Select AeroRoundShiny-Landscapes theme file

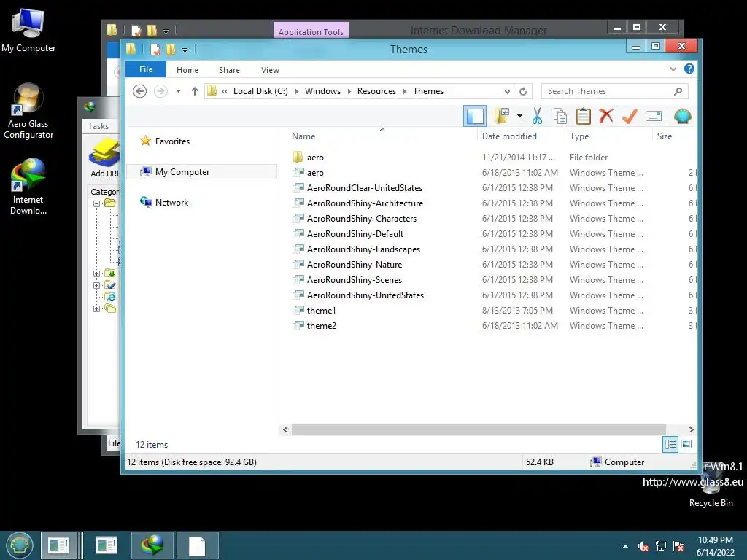click(363, 249)
